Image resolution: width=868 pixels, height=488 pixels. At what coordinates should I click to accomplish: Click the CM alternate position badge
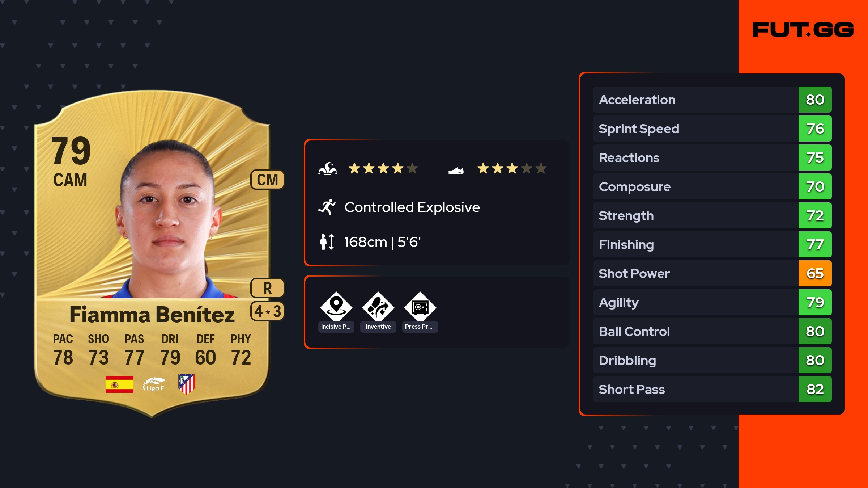pyautogui.click(x=267, y=180)
